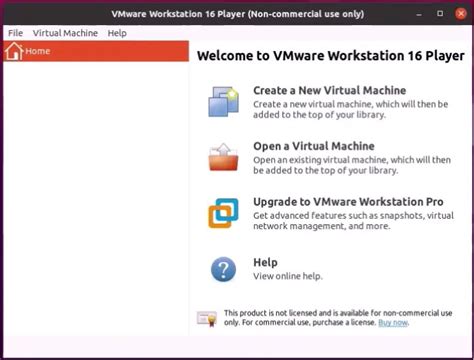Click Upgrade to VMware Workstation Pro heading
Viewport: 474px width, 360px height.
348,202
